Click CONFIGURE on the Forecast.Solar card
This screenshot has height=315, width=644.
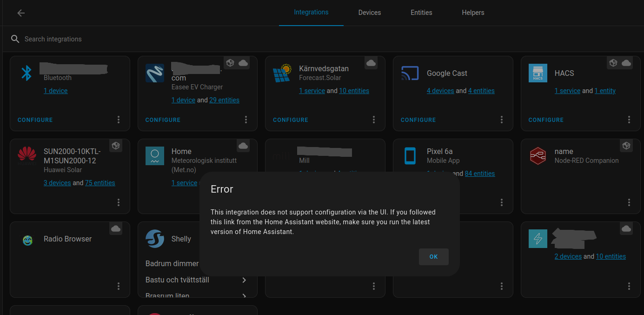pyautogui.click(x=291, y=120)
